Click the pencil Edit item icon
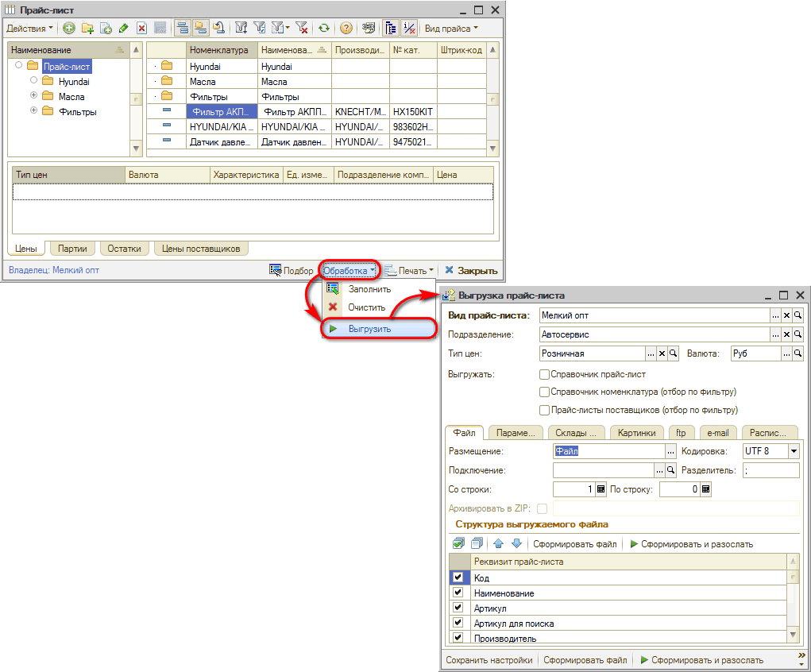Image resolution: width=811 pixels, height=672 pixels. [x=123, y=28]
